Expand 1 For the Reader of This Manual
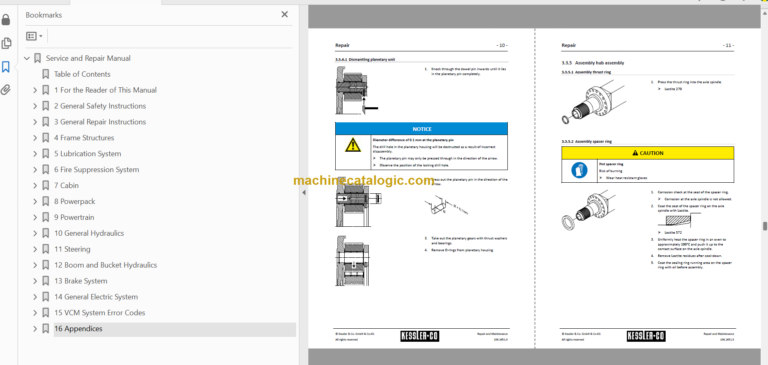768x365 pixels. click(35, 90)
